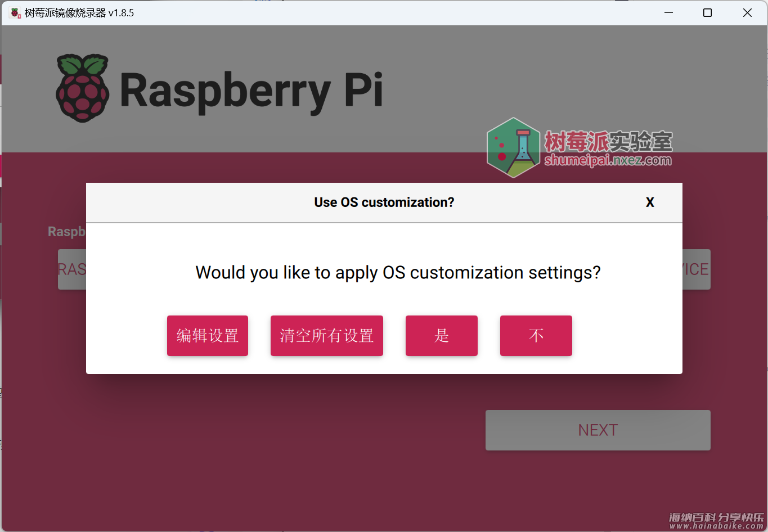Open the shumeipai.nxez.com watermark link
The height and width of the screenshot is (532, 768).
click(x=608, y=160)
